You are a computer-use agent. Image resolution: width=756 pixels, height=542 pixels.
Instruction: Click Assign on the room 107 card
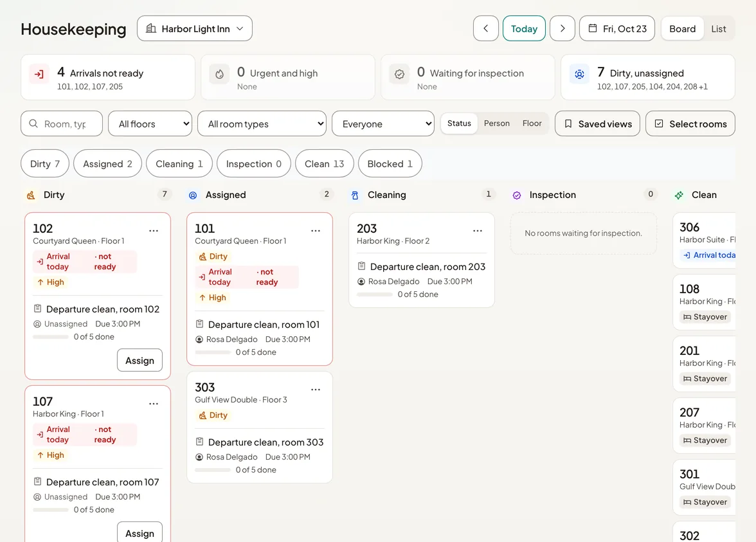(140, 532)
